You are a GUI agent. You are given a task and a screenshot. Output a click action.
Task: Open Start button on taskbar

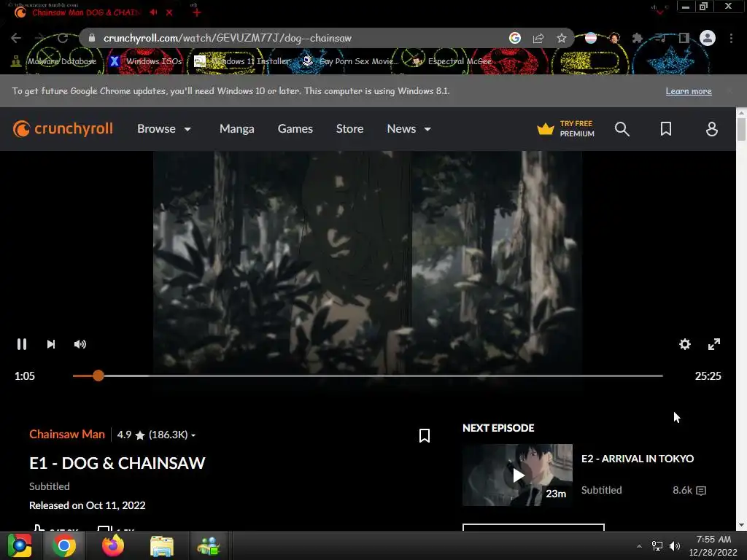click(20, 545)
